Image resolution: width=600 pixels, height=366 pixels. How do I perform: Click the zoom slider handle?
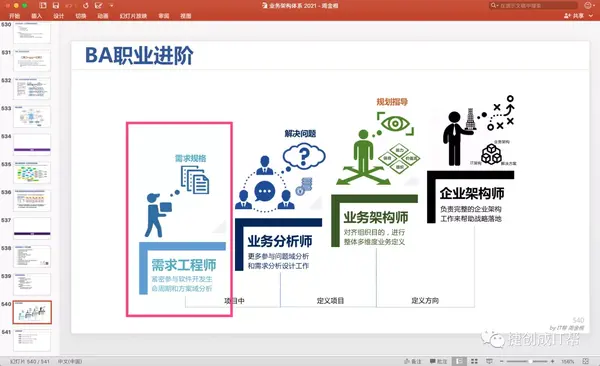coord(530,361)
